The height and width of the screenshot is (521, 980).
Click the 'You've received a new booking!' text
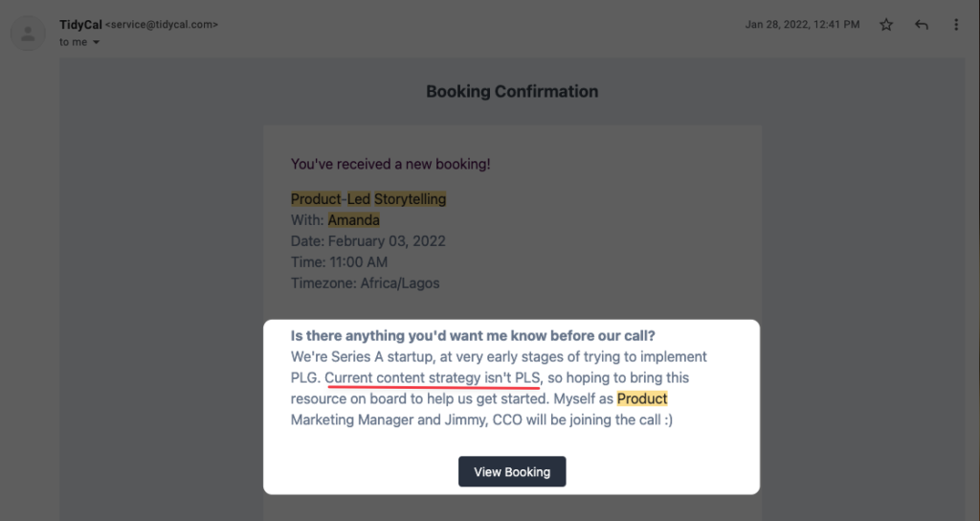[x=390, y=164]
